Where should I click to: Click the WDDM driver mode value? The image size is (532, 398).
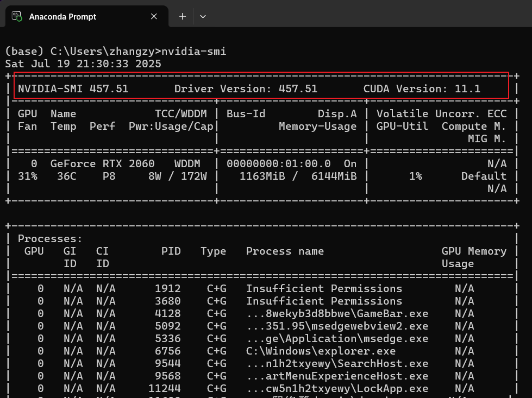[x=187, y=164]
